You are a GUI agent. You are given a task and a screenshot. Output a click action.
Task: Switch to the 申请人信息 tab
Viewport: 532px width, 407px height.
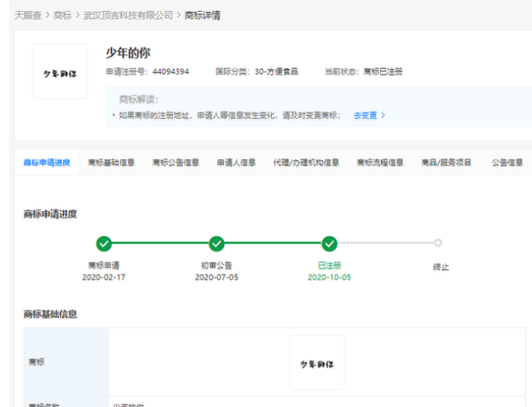[x=237, y=162]
